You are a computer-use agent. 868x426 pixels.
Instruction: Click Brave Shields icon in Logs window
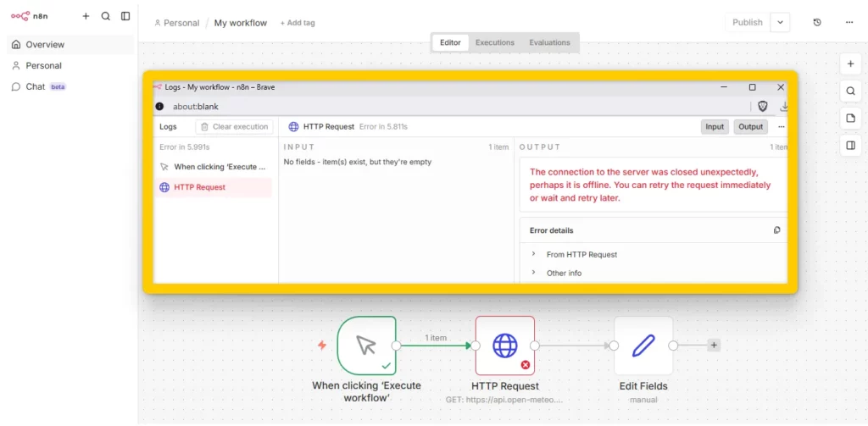click(x=763, y=106)
